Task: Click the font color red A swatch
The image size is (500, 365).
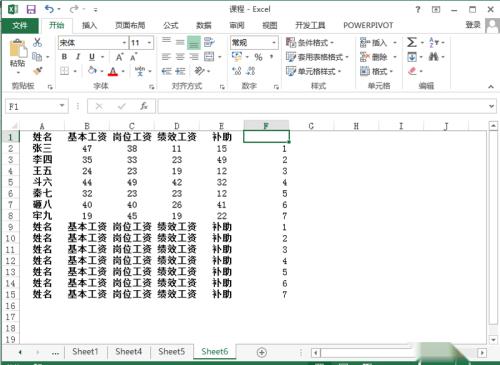Action: pos(113,71)
